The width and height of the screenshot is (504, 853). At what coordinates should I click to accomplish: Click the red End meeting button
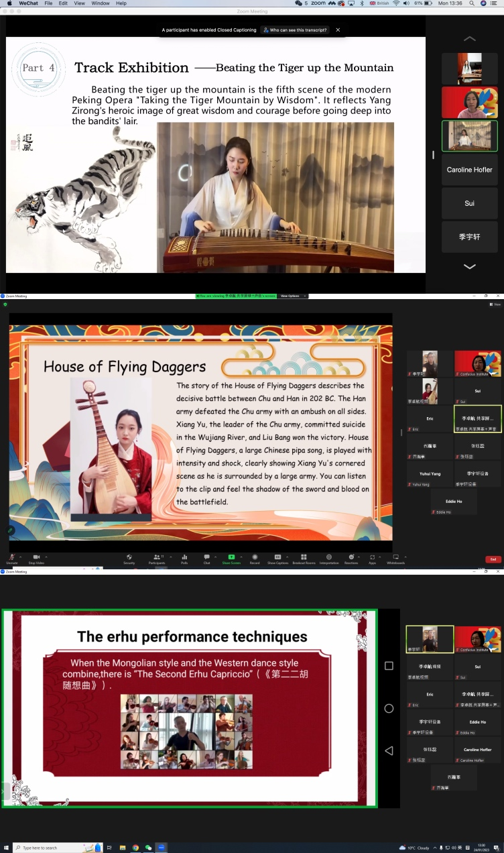[493, 559]
